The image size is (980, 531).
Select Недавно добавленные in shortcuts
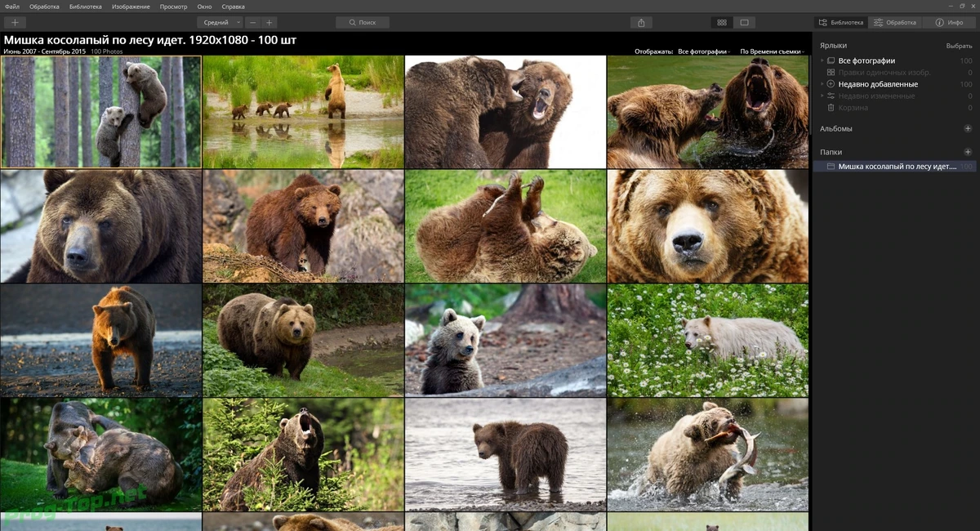(878, 84)
